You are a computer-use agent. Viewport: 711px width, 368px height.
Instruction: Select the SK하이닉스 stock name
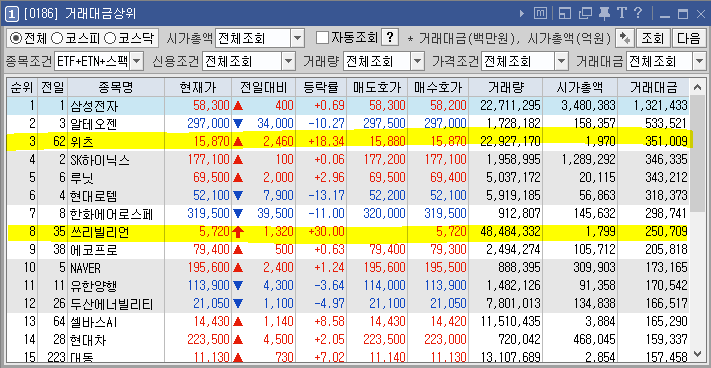click(100, 160)
